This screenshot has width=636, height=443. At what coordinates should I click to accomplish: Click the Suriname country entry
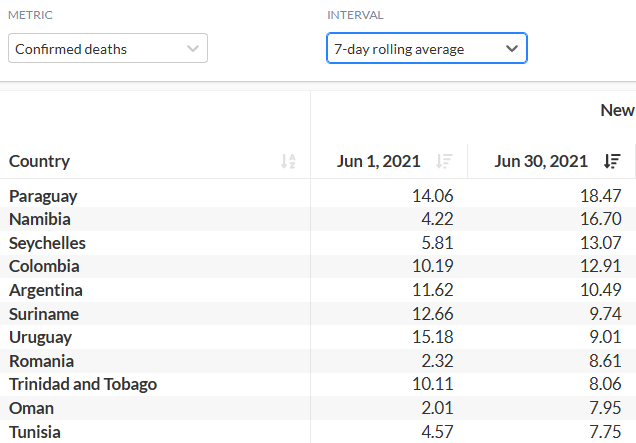pos(43,314)
